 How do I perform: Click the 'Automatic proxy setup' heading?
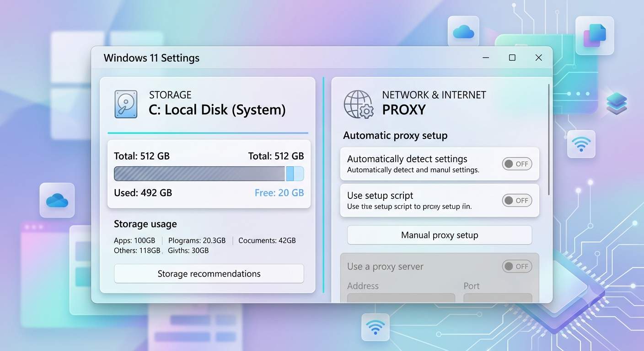coord(395,136)
